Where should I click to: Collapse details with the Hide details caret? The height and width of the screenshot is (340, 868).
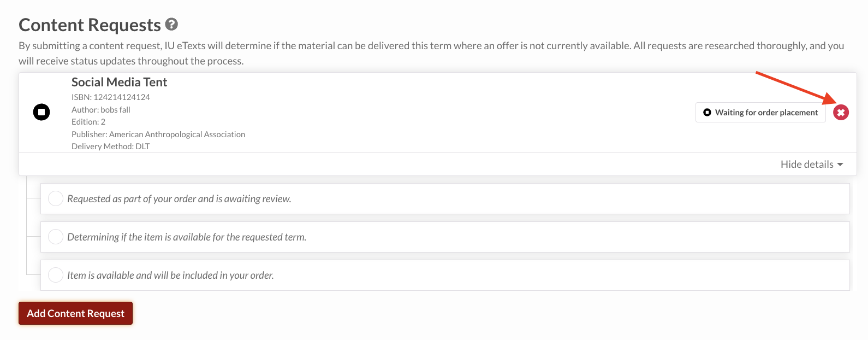pos(840,165)
